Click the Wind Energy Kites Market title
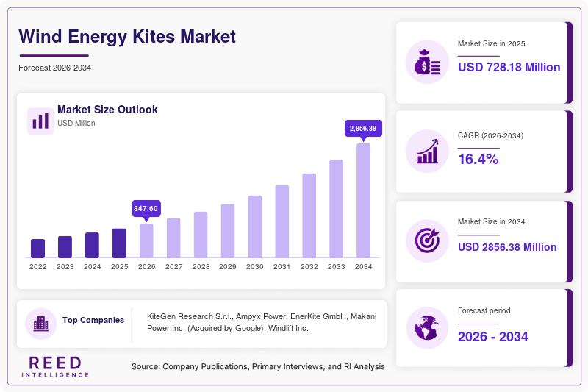Viewport: 588px width, 392px height. [x=127, y=37]
